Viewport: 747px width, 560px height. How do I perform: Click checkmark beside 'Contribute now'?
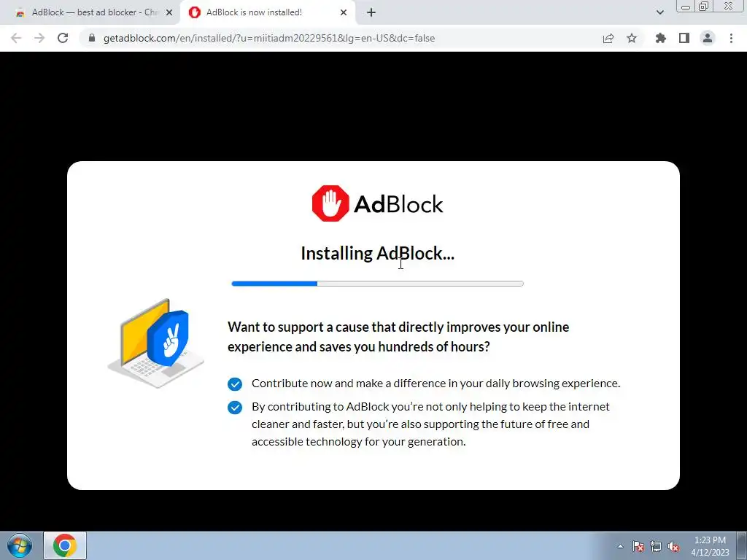[235, 384]
